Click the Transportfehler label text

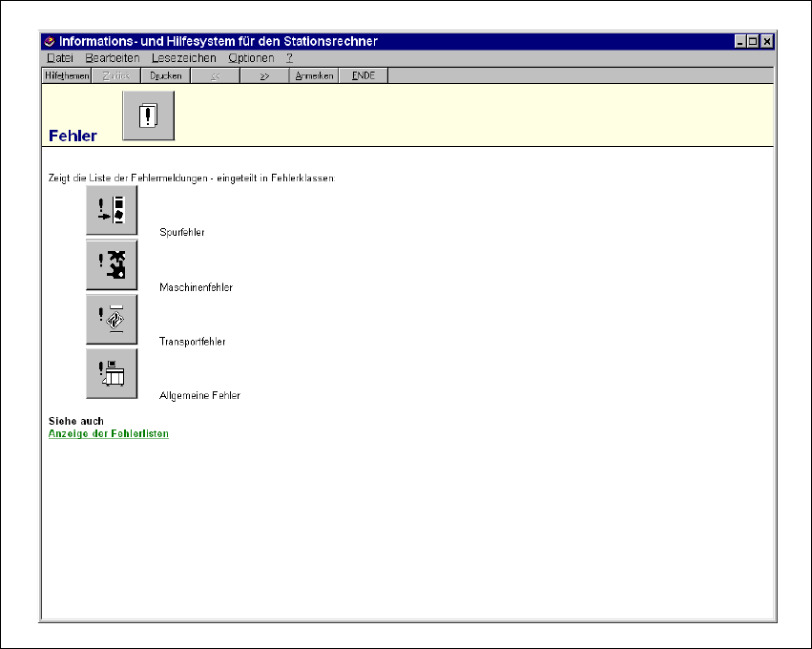pos(192,342)
